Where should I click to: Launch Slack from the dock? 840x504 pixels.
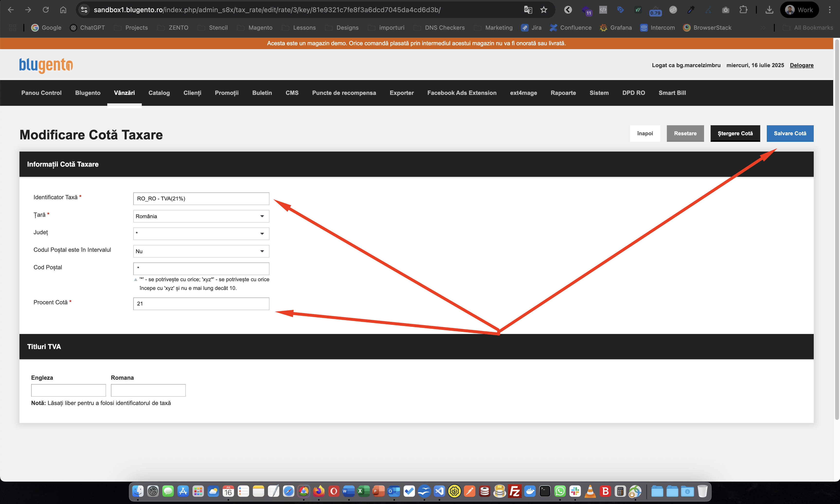point(575,491)
